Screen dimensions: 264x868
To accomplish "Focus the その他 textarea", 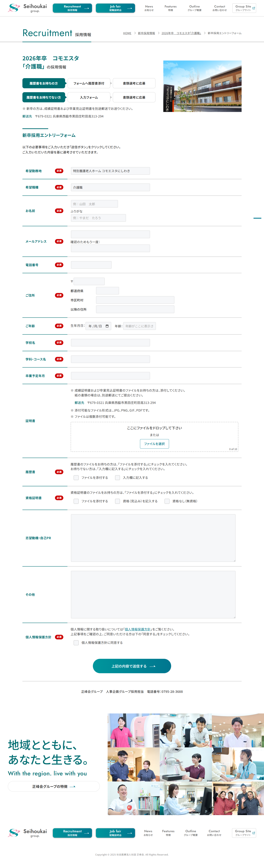I will 153,595.
